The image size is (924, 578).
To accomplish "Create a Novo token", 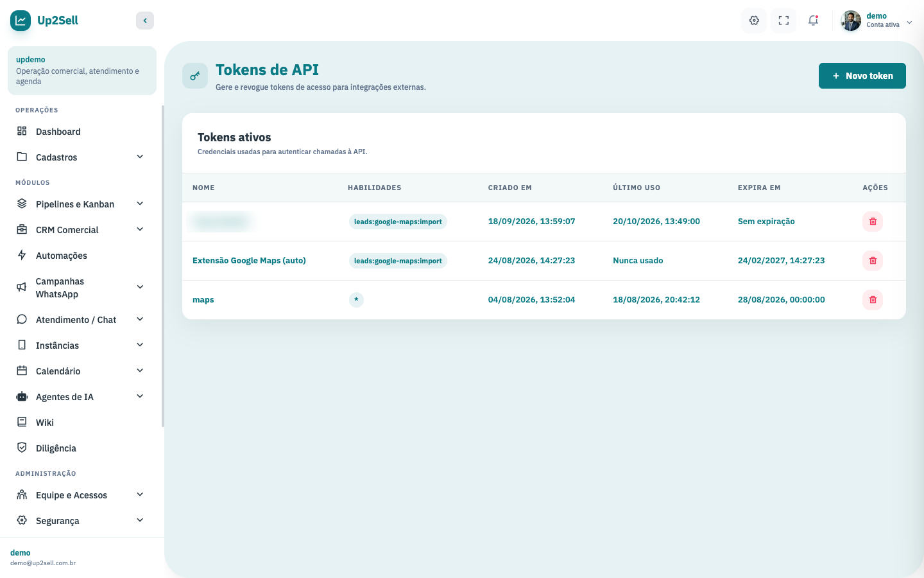I will [x=862, y=76].
